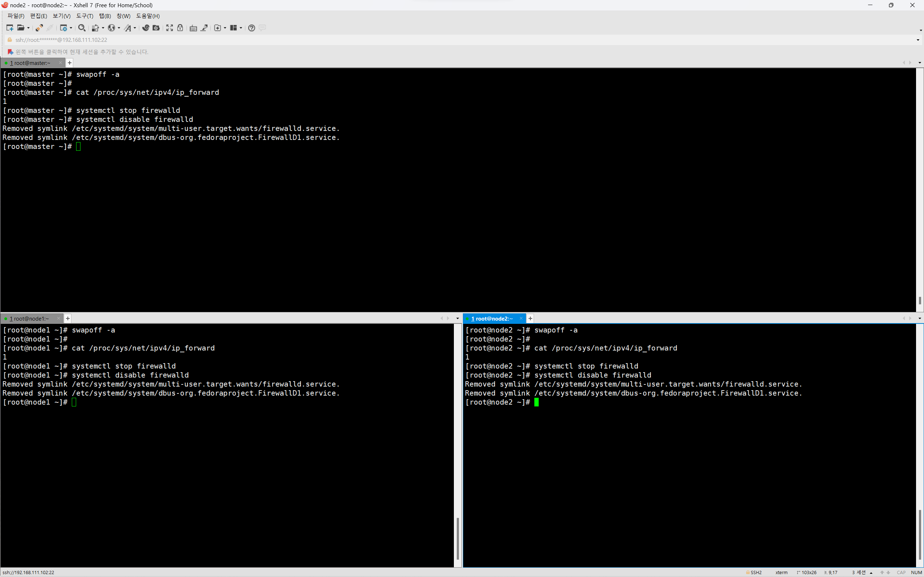The width and height of the screenshot is (924, 577).
Task: Open the help question mark icon
Action: click(x=251, y=28)
